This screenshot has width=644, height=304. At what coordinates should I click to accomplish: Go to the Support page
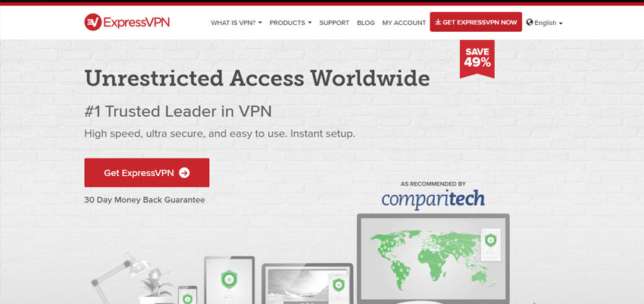tap(334, 23)
